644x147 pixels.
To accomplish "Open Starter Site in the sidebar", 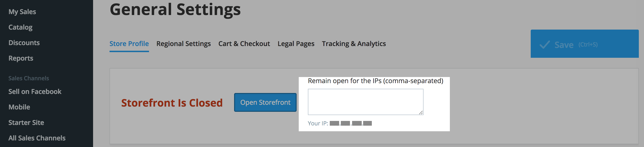I will coord(26,123).
